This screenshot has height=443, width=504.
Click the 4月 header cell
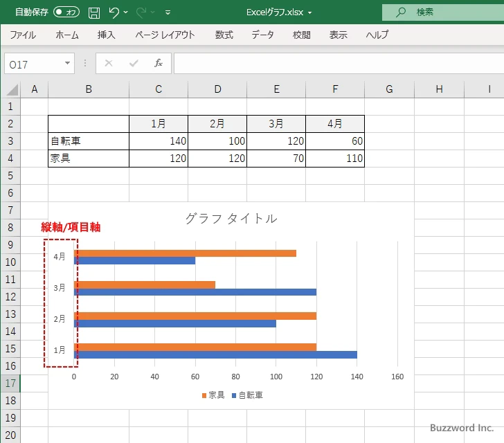tap(335, 124)
